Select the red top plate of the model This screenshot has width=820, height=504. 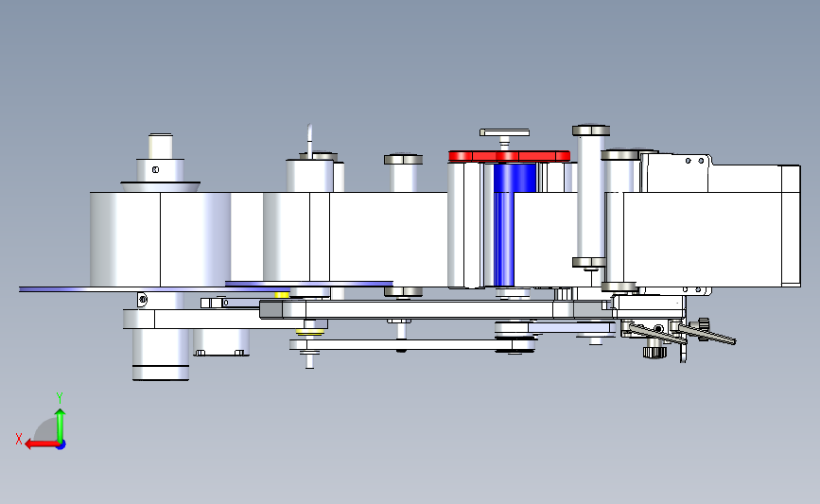[510, 156]
